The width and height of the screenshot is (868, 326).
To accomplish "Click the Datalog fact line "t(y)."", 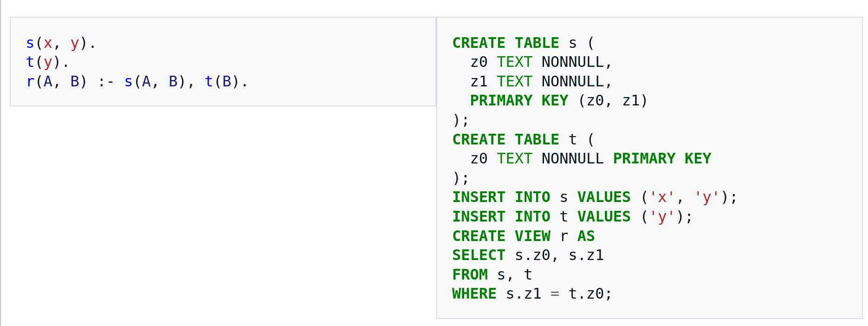I will pyautogui.click(x=47, y=62).
